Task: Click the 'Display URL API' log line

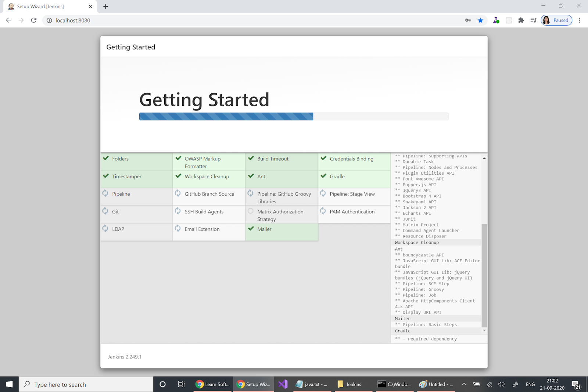Action: (422, 313)
